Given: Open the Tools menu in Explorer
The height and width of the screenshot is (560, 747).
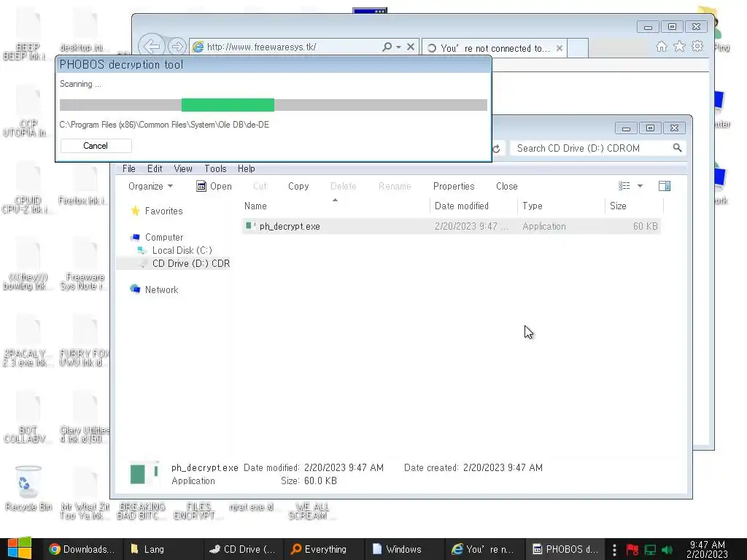Looking at the screenshot, I should pos(215,168).
